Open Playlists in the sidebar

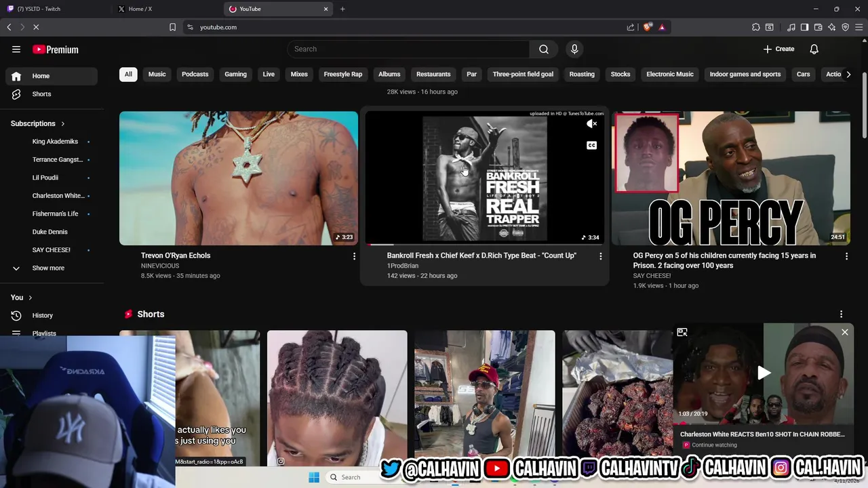pyautogui.click(x=52, y=333)
